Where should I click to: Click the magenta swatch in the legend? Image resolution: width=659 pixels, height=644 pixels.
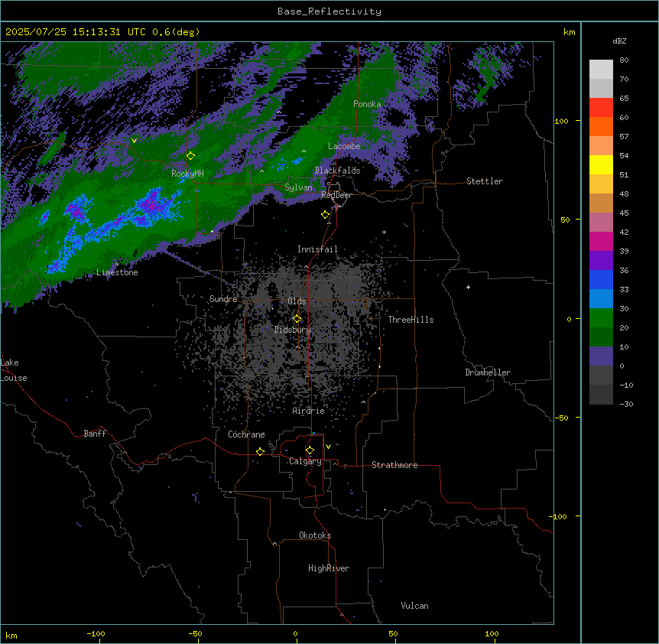coord(601,241)
